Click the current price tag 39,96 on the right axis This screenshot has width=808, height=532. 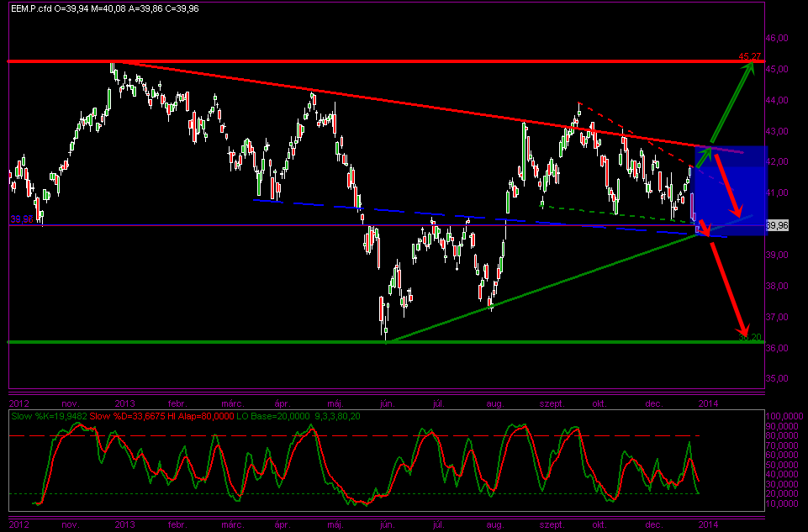[778, 225]
